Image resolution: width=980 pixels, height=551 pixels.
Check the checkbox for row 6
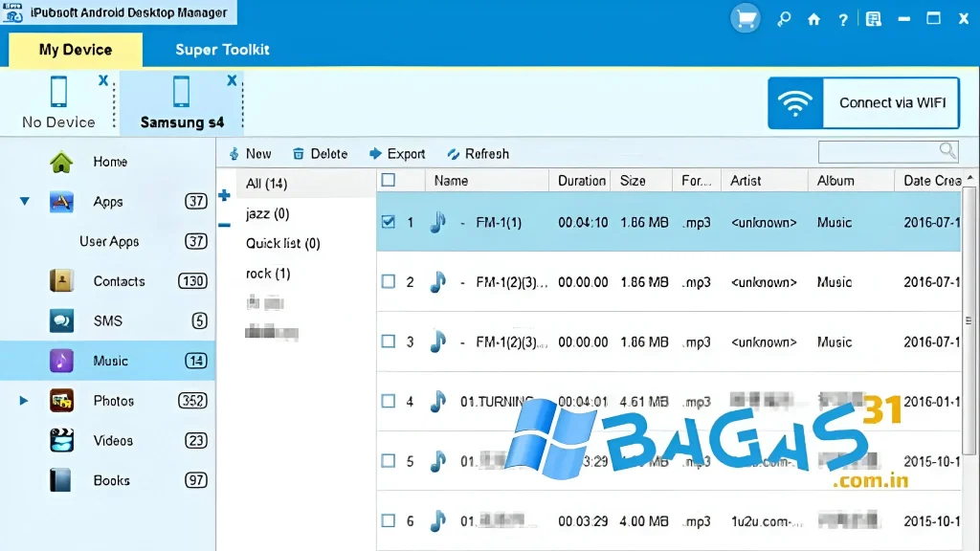coord(389,520)
